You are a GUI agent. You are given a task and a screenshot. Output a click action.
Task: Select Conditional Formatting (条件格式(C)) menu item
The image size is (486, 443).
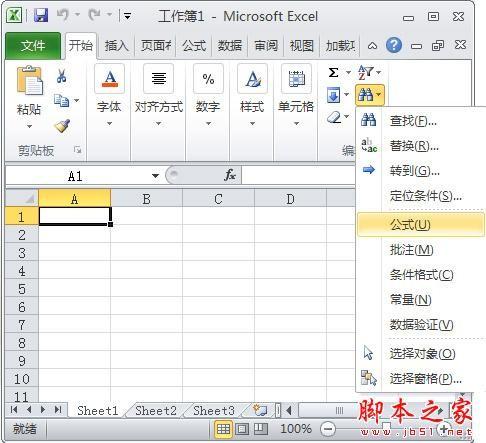[421, 275]
